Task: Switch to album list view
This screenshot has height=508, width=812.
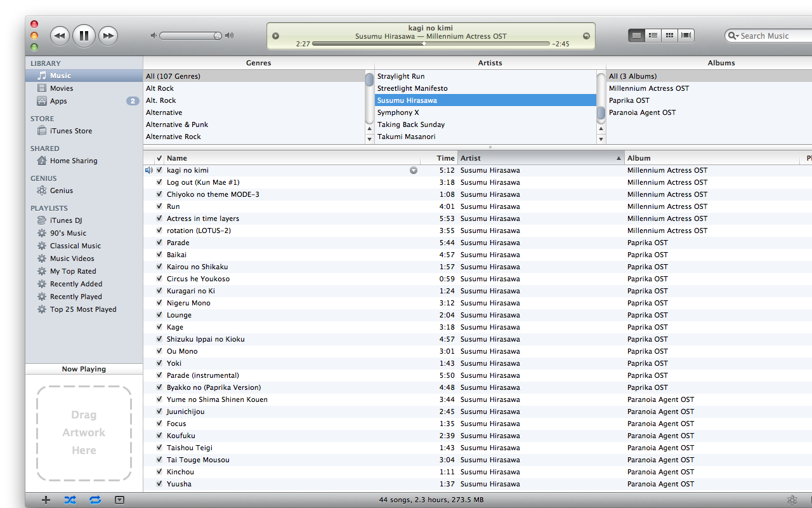Action: point(653,36)
